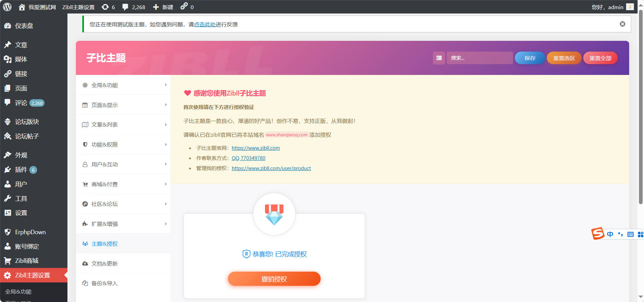Image resolution: width=644 pixels, height=302 pixels.
Task: Expand 功能&权限 tab chevron arrow
Action: 166,144
